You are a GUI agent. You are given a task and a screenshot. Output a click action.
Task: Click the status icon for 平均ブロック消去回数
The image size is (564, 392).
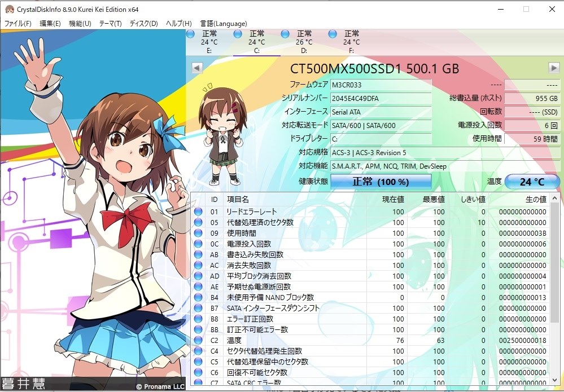(198, 276)
